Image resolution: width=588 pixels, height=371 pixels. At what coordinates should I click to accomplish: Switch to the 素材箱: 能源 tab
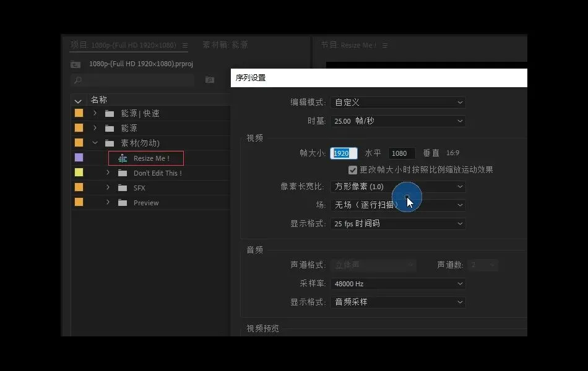point(225,45)
